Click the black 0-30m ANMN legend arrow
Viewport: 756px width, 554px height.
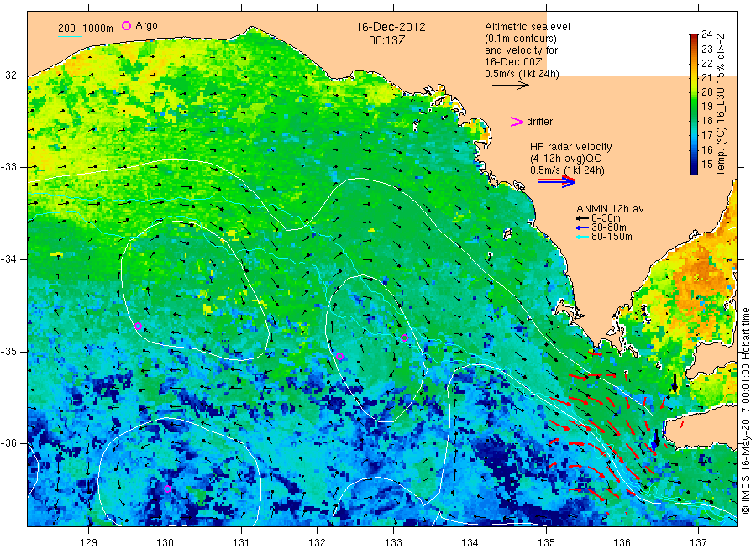tap(582, 218)
